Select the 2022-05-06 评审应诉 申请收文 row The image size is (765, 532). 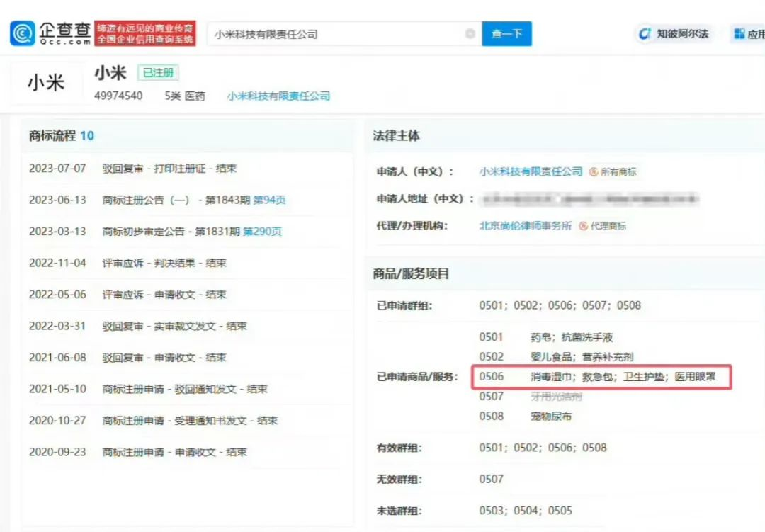coord(127,294)
